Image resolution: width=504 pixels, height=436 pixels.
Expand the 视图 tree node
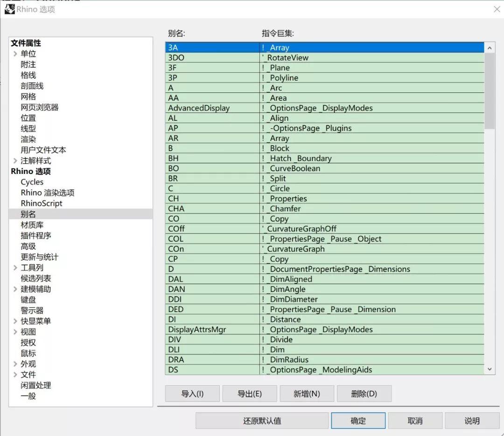point(15,332)
